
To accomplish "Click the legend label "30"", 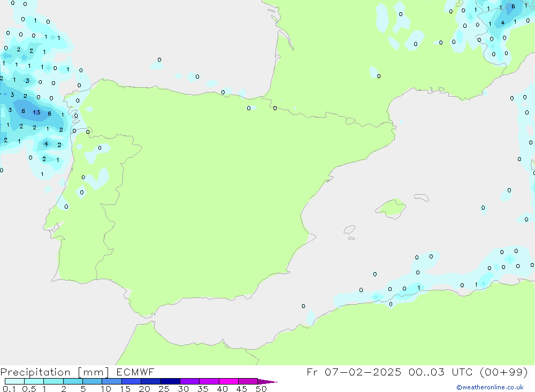I will tap(184, 389).
